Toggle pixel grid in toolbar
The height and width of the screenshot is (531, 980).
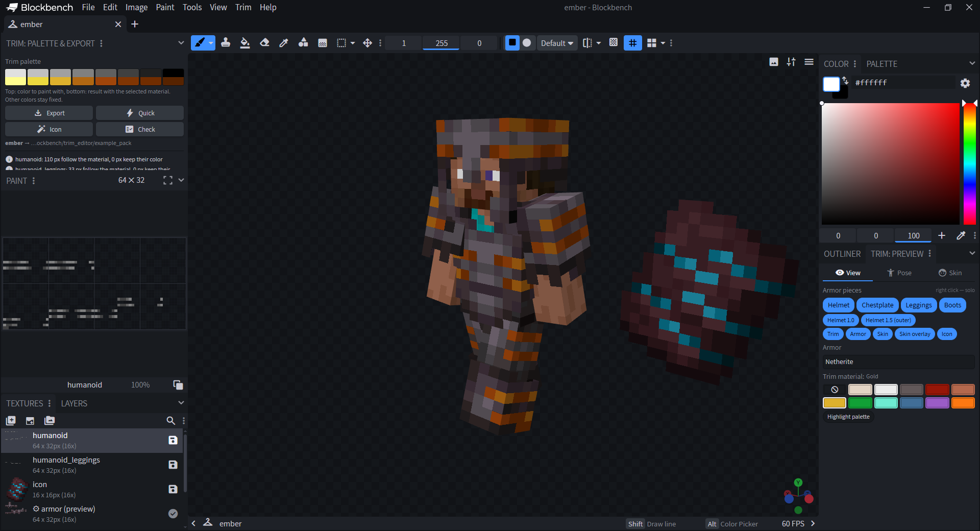633,43
